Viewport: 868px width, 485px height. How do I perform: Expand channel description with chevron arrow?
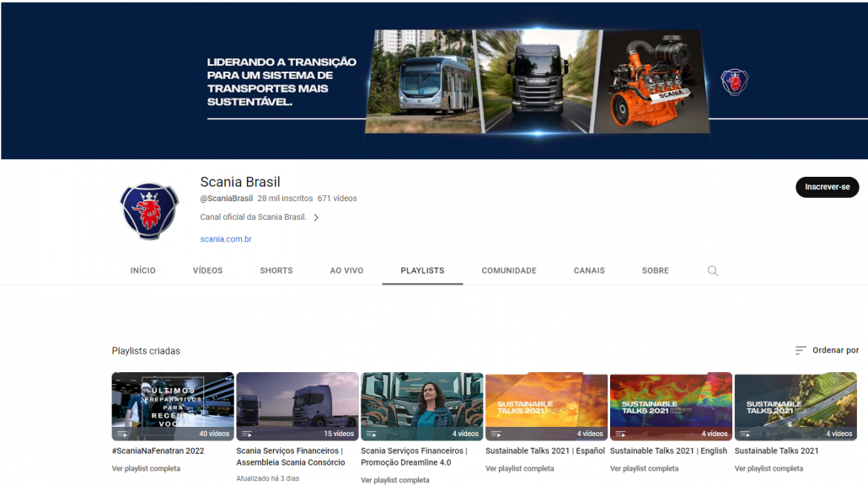pos(316,217)
